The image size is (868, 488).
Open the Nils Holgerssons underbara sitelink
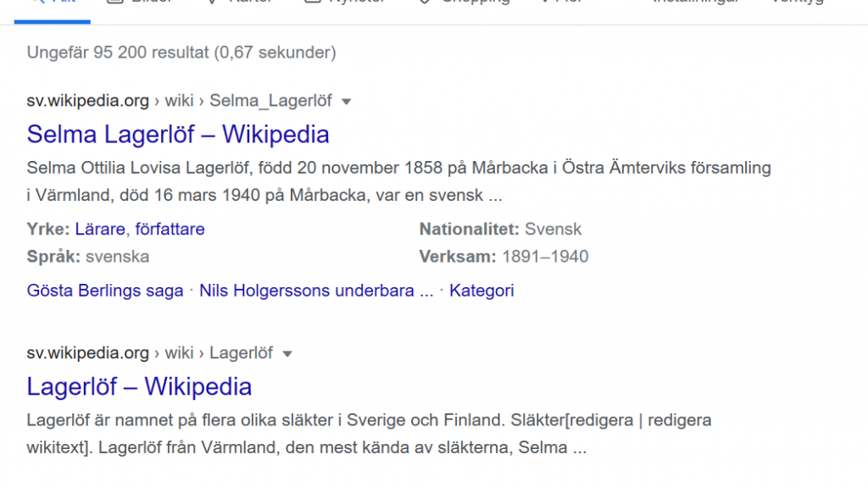(316, 291)
